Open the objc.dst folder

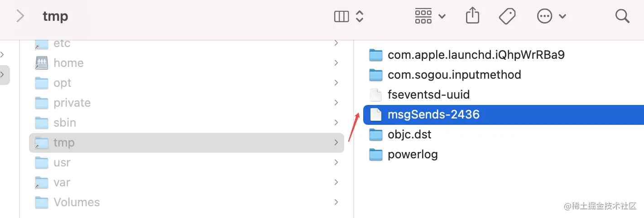[409, 135]
